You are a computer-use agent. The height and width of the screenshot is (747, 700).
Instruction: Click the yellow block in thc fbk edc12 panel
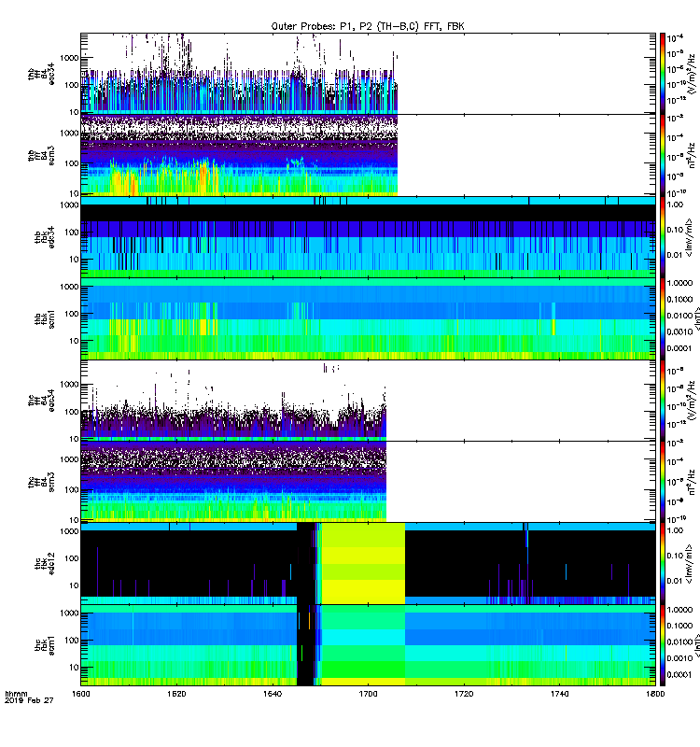point(363,564)
